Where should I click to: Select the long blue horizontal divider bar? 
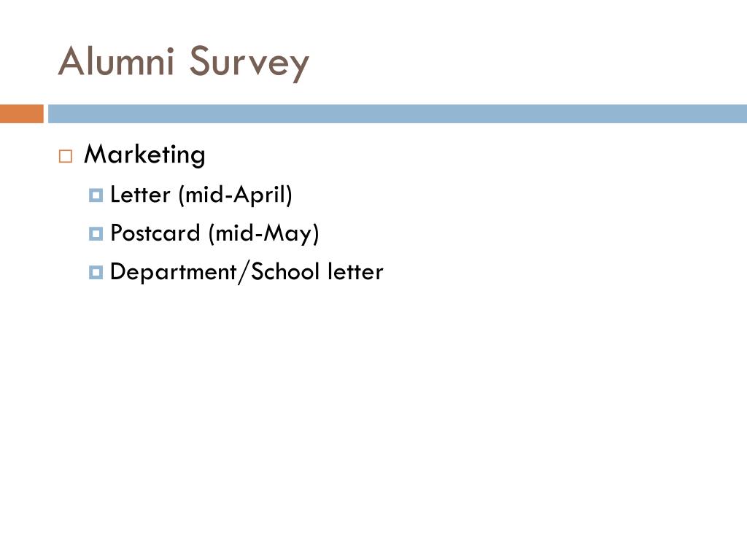[398, 114]
